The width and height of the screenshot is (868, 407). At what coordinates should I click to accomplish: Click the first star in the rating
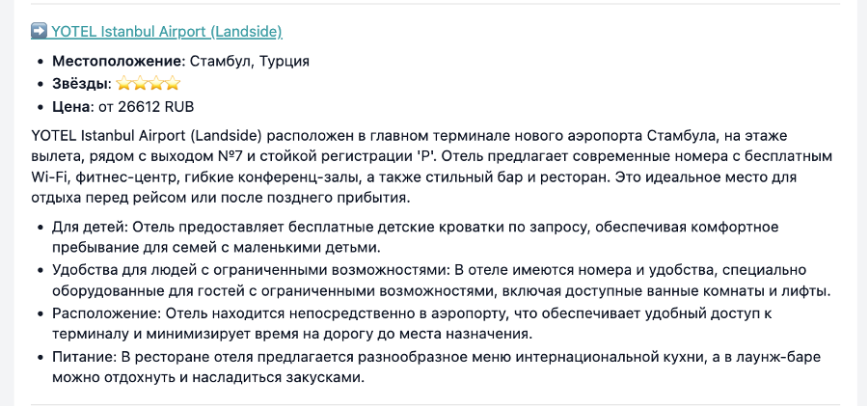tap(124, 84)
